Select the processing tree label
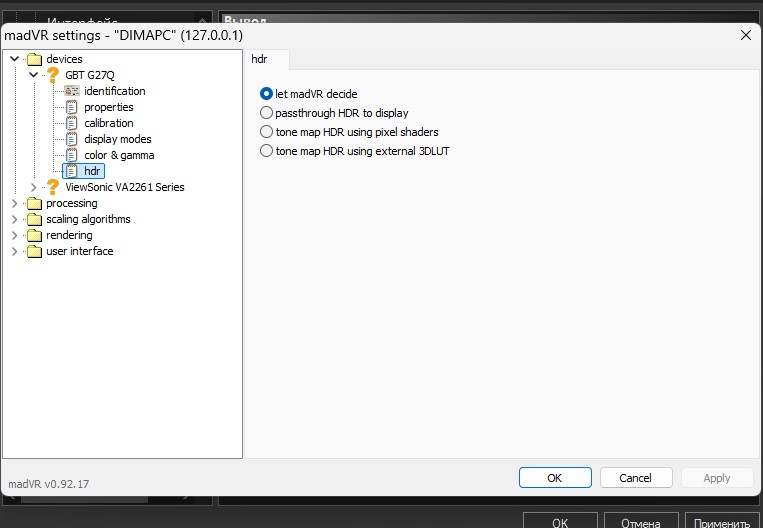The height and width of the screenshot is (528, 763). (x=72, y=203)
